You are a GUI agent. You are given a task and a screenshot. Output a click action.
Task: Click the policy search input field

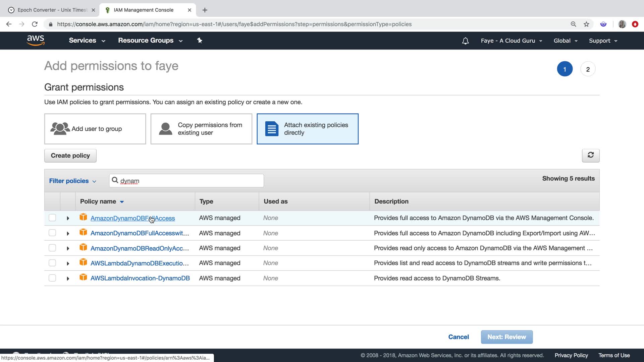[x=191, y=181]
